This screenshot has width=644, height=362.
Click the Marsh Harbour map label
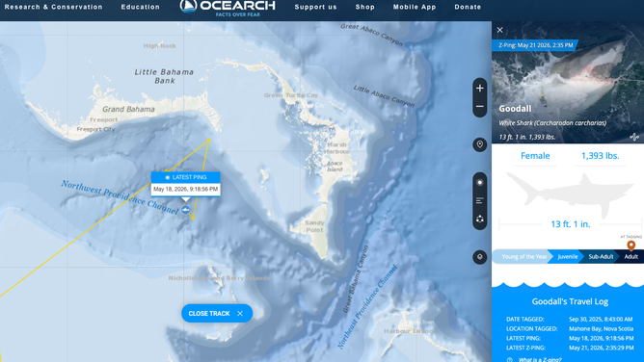coord(337,148)
